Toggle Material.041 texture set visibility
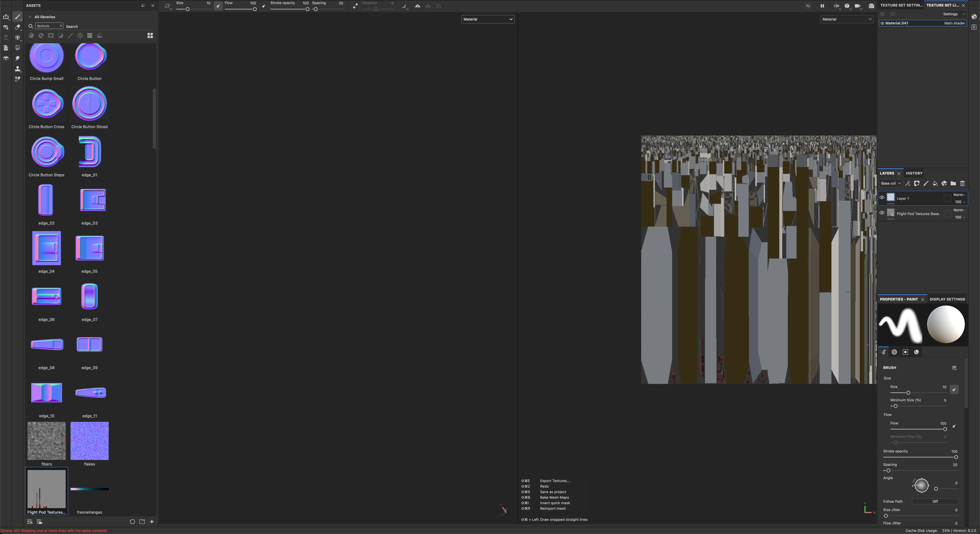 click(x=882, y=23)
